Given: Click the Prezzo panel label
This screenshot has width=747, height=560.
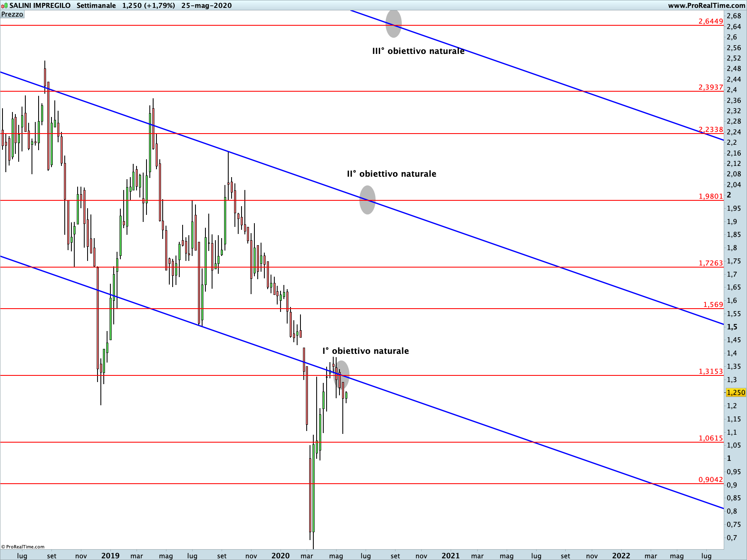Looking at the screenshot, I should (12, 15).
